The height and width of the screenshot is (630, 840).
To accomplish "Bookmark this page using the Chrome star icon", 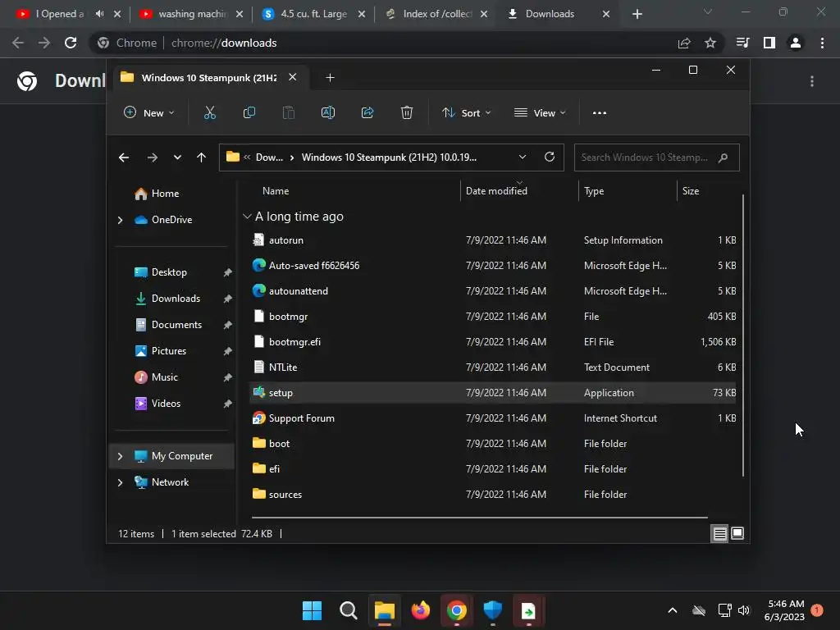I will coord(710,43).
